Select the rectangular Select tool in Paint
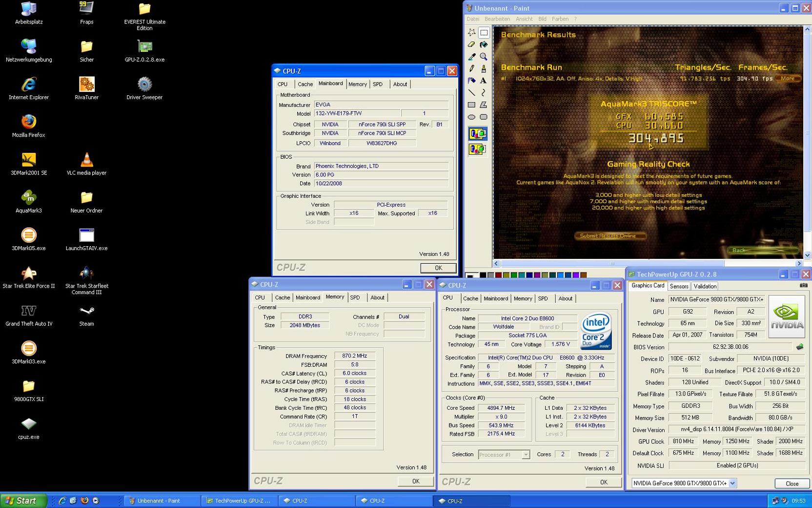The image size is (812, 508). pos(484,33)
